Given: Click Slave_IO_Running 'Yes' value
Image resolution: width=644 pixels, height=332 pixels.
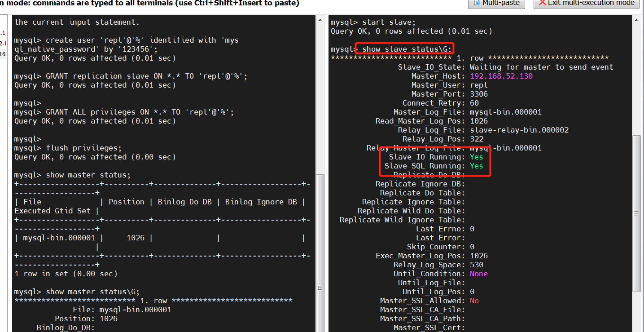Looking at the screenshot, I should pos(476,157).
